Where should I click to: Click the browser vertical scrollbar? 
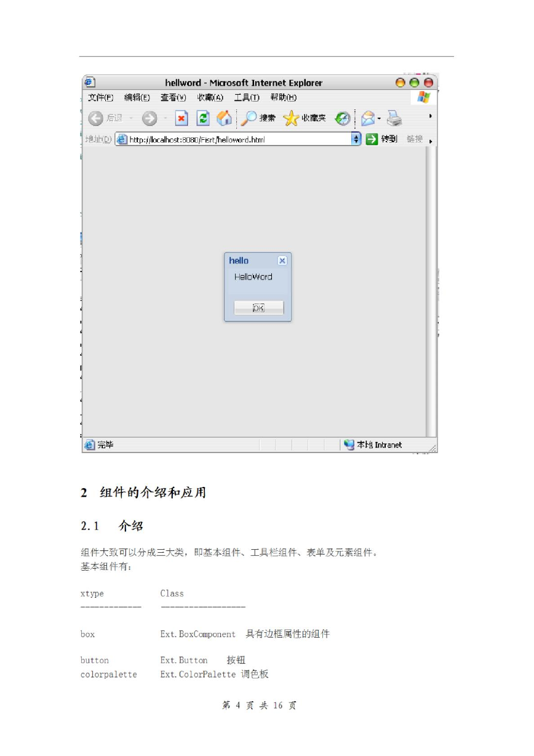431,292
